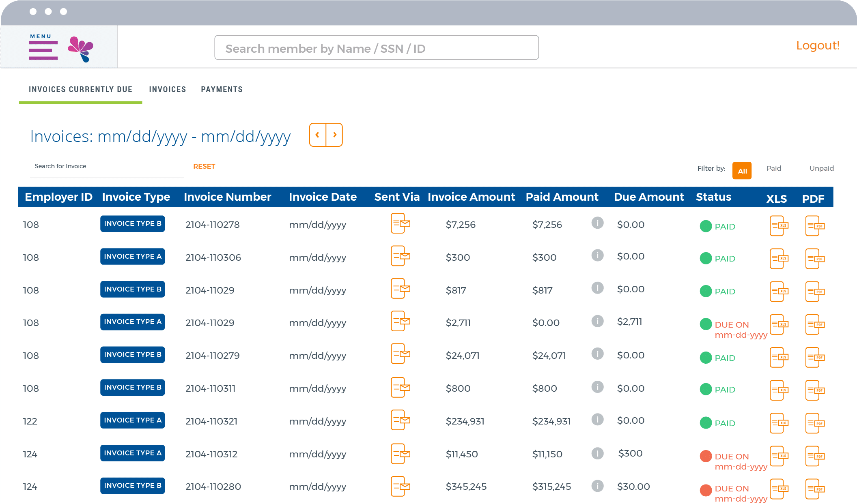Go to previous invoice date range
Image resolution: width=857 pixels, height=504 pixels.
click(317, 135)
